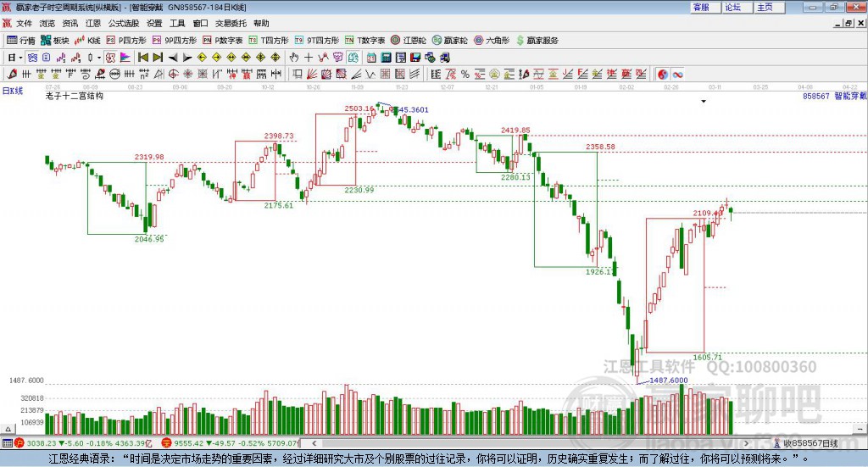Select the hand pan tool
Viewport: 868px width, 467px height.
294,58
